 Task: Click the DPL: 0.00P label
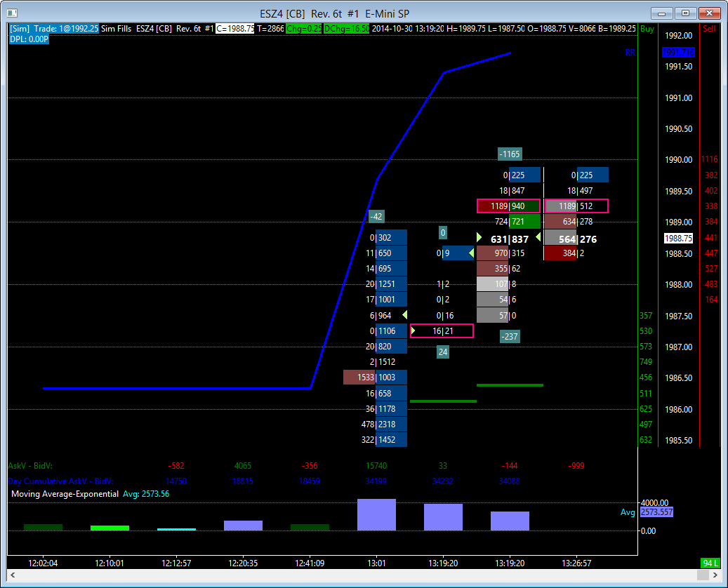point(29,39)
